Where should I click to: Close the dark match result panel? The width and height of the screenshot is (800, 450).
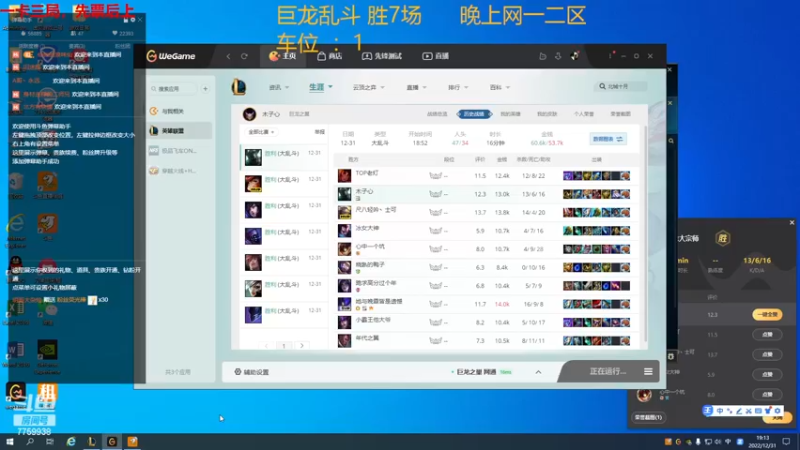pyautogui.click(x=792, y=222)
